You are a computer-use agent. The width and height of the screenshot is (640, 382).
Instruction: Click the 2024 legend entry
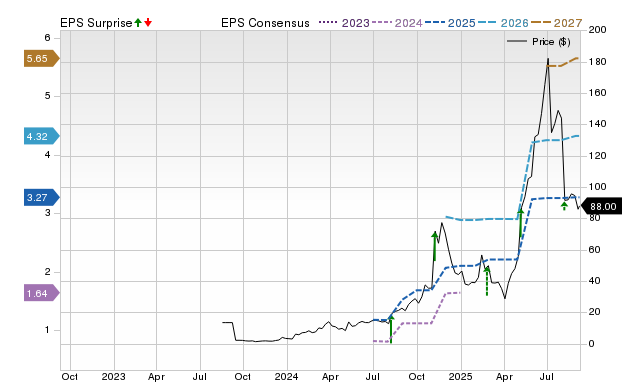click(x=397, y=23)
